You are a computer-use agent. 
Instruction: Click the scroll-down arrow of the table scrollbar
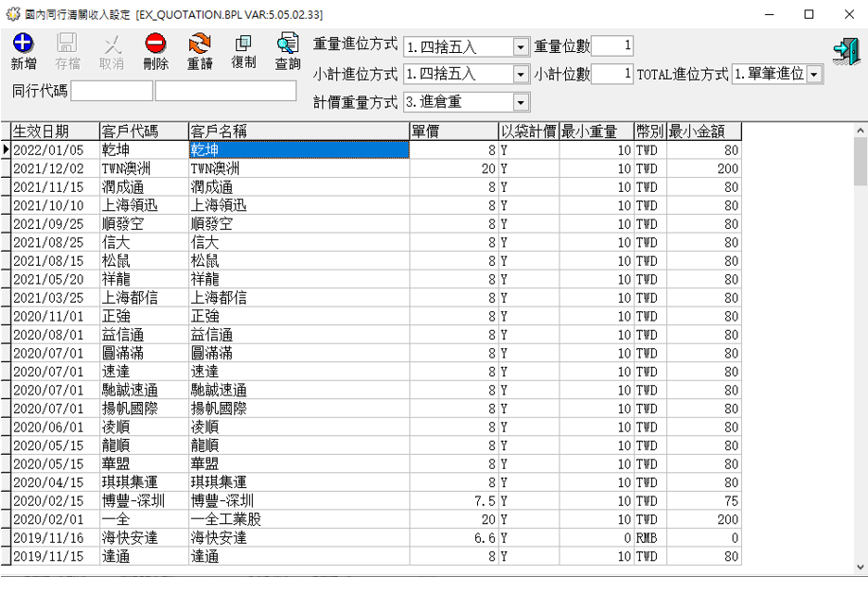point(860,567)
